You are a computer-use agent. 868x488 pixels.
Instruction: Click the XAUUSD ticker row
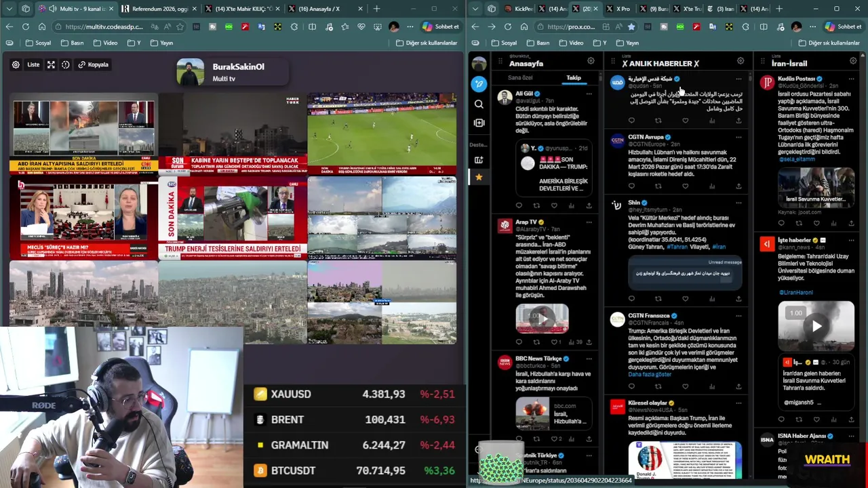tap(354, 394)
